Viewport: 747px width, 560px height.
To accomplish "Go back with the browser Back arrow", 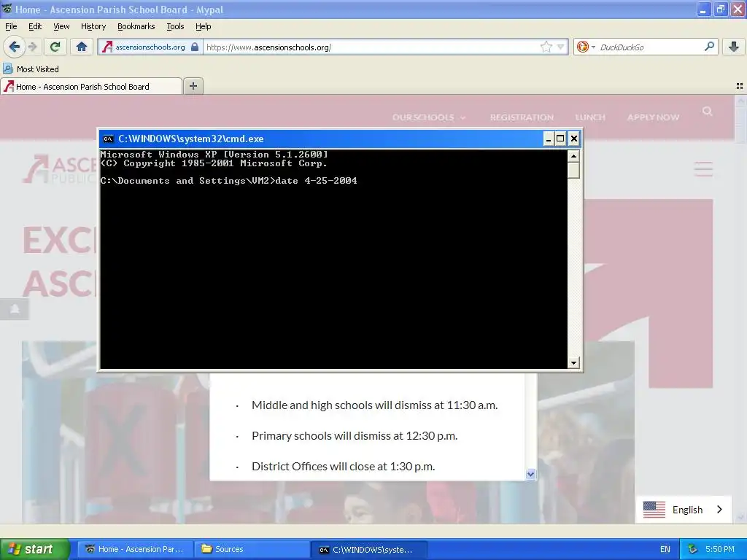I will [14, 47].
